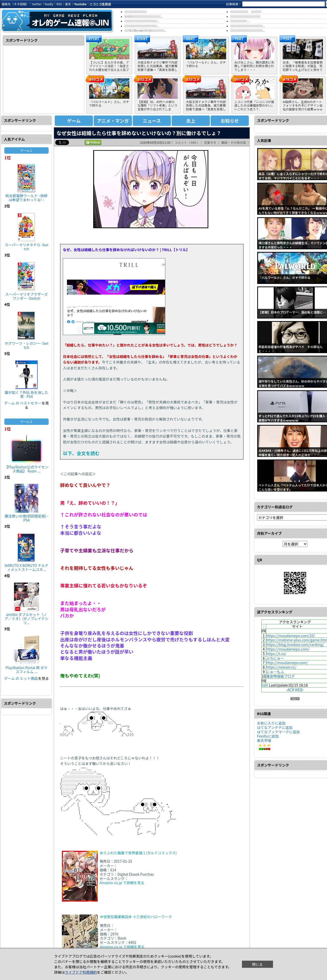327x980 pixels.
Task: Click the スーパーマリオRPG product link
Action: click(x=26, y=247)
